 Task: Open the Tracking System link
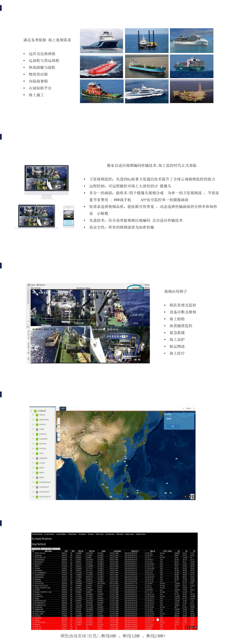141,534
